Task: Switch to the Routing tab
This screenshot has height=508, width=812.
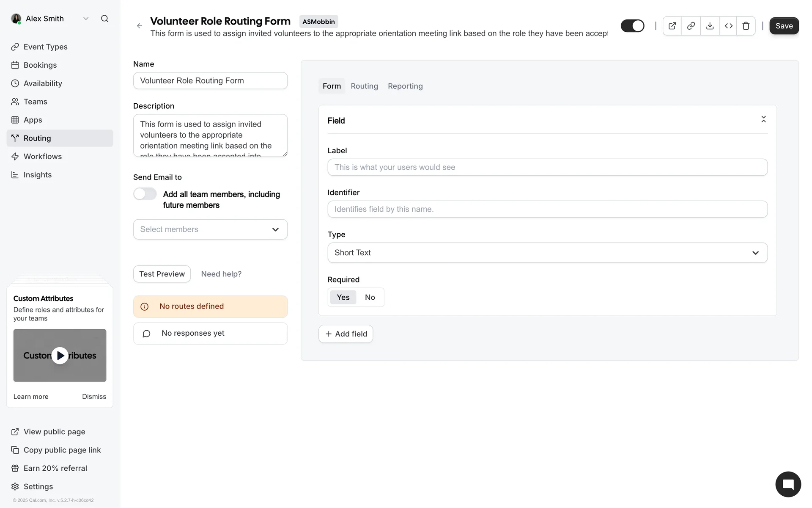Action: tap(364, 86)
